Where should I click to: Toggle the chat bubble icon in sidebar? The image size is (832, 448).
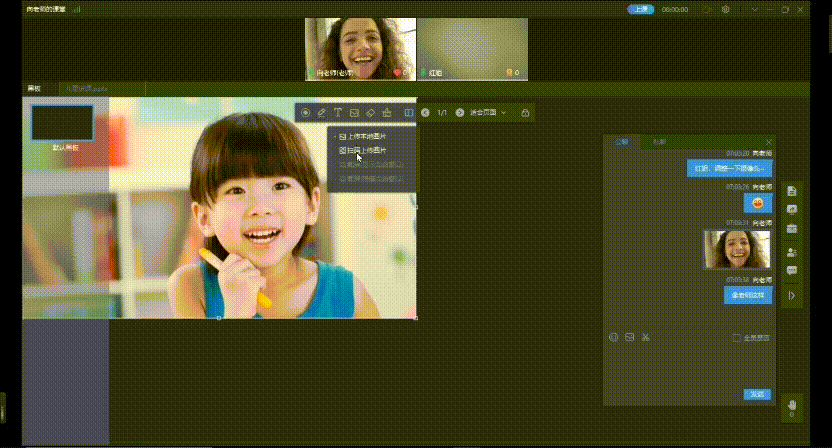point(792,271)
